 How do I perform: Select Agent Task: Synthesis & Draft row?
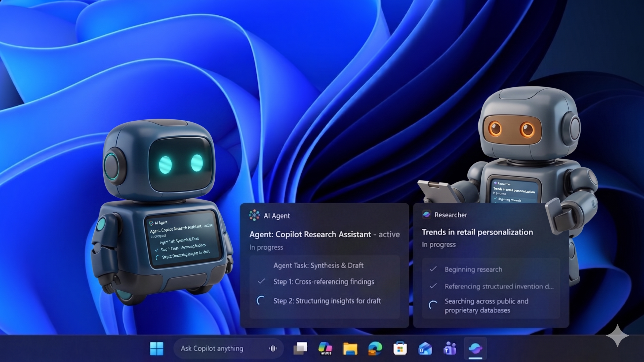click(x=318, y=265)
